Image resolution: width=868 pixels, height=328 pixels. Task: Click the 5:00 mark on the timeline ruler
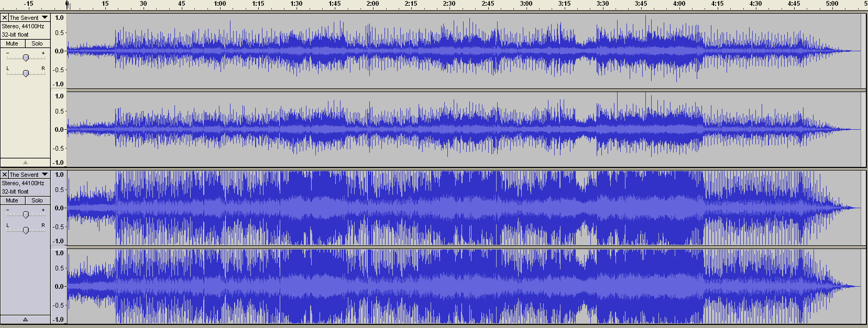(832, 4)
